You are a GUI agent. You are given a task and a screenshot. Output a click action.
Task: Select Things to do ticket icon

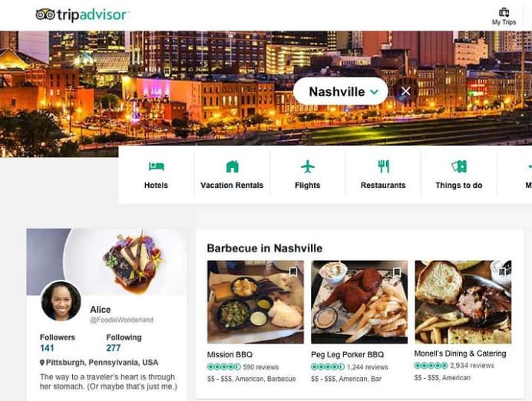click(459, 166)
